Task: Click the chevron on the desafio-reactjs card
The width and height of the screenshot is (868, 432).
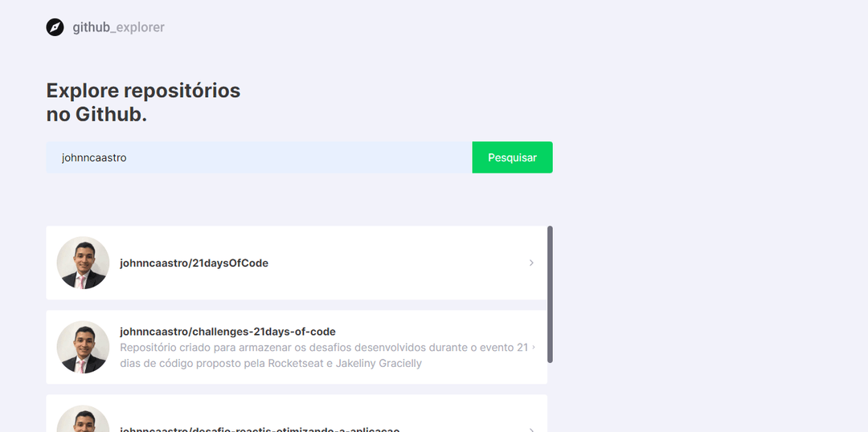Action: [531, 430]
